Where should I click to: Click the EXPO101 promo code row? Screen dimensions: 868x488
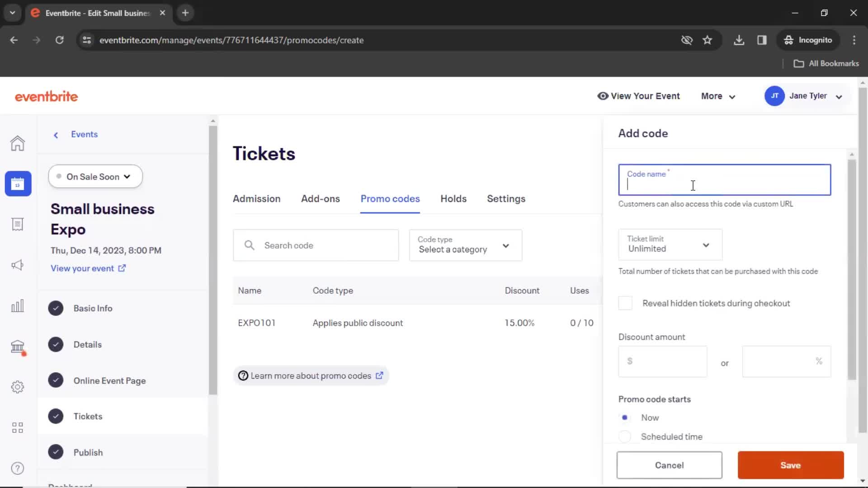(x=418, y=323)
